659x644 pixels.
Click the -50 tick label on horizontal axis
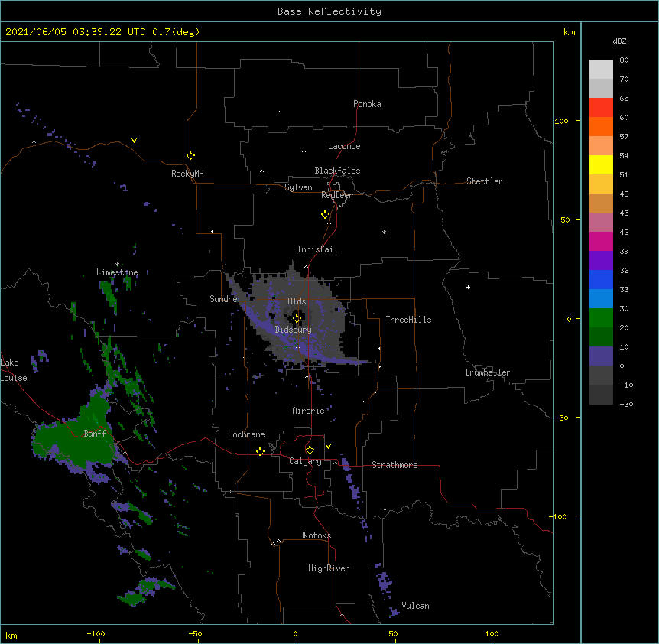pos(195,633)
